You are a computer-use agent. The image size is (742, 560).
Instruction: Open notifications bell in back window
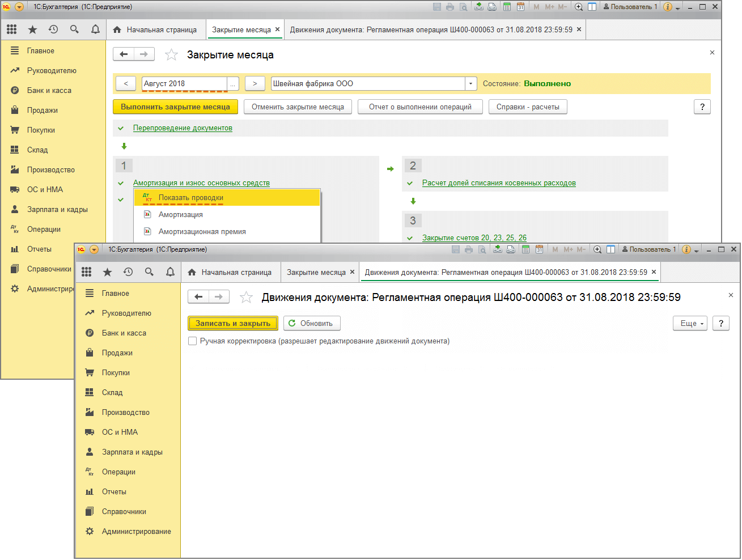(x=95, y=29)
